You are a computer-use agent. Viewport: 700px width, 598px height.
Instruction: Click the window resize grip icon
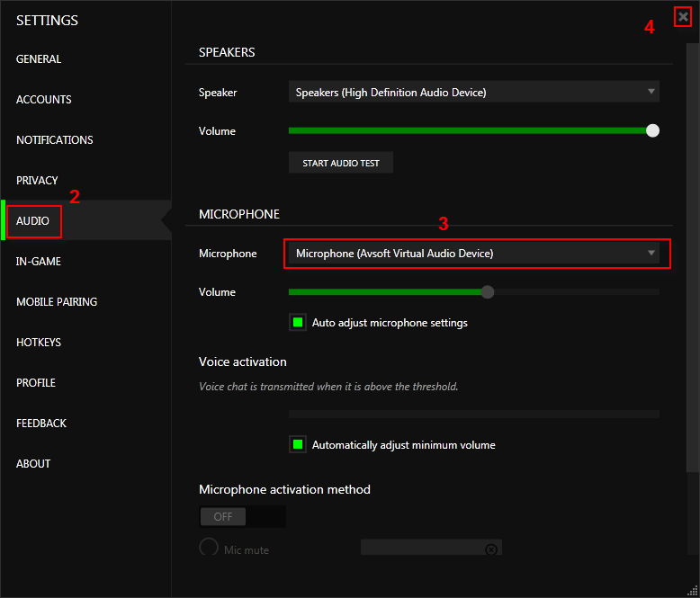pyautogui.click(x=693, y=591)
